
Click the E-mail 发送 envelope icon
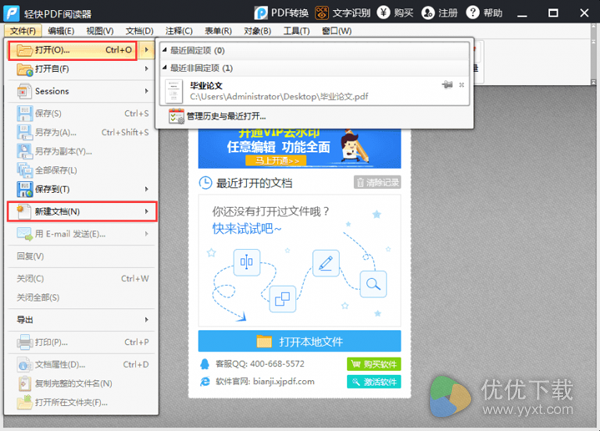[x=24, y=234]
